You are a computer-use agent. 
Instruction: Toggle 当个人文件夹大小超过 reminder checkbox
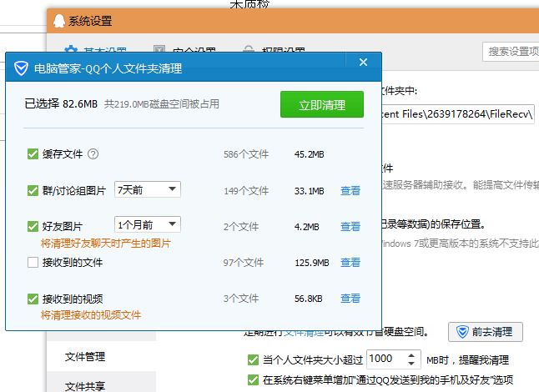(253, 360)
